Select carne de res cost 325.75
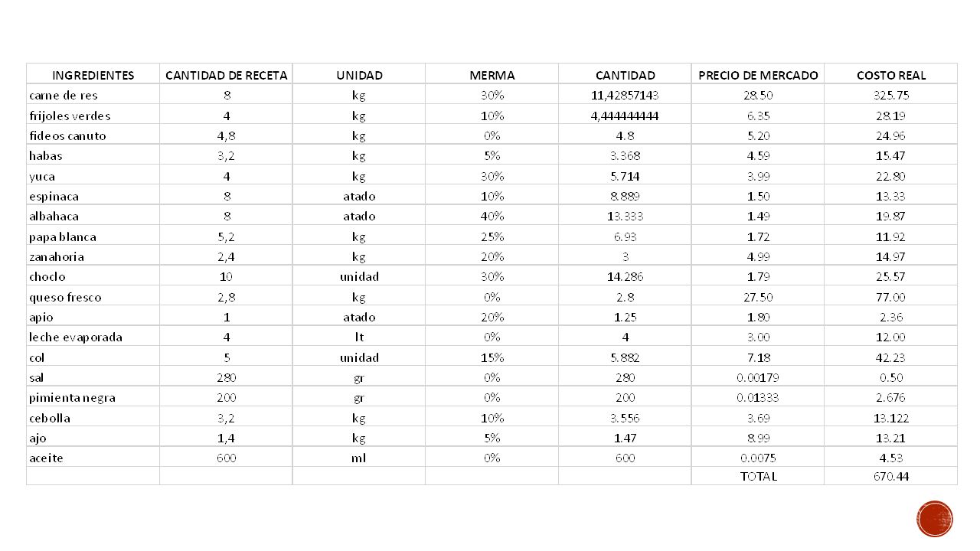The height and width of the screenshot is (551, 980). tap(891, 96)
